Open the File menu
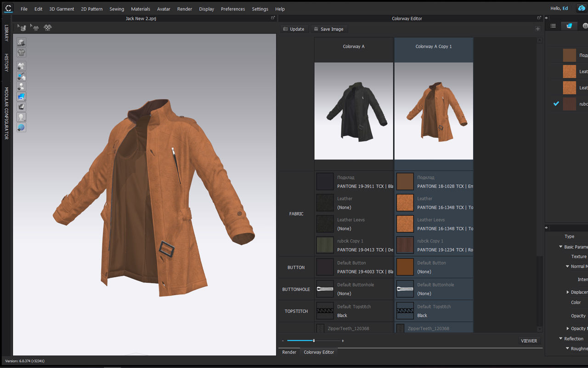588x368 pixels. [24, 9]
